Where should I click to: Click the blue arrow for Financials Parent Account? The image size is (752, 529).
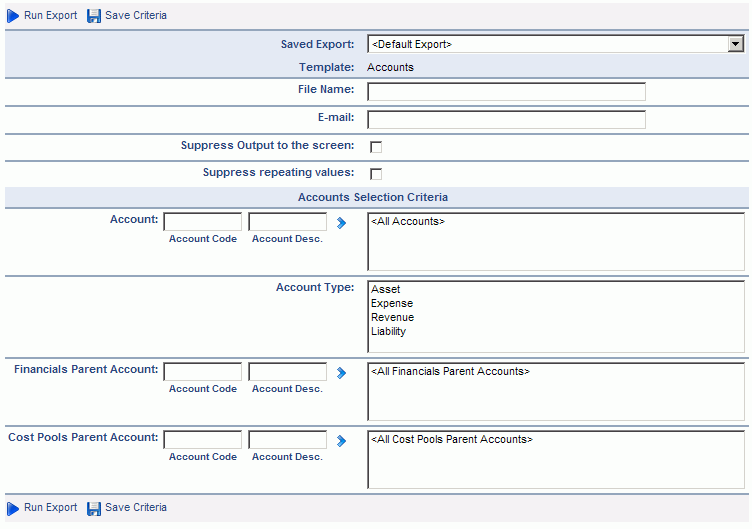341,373
